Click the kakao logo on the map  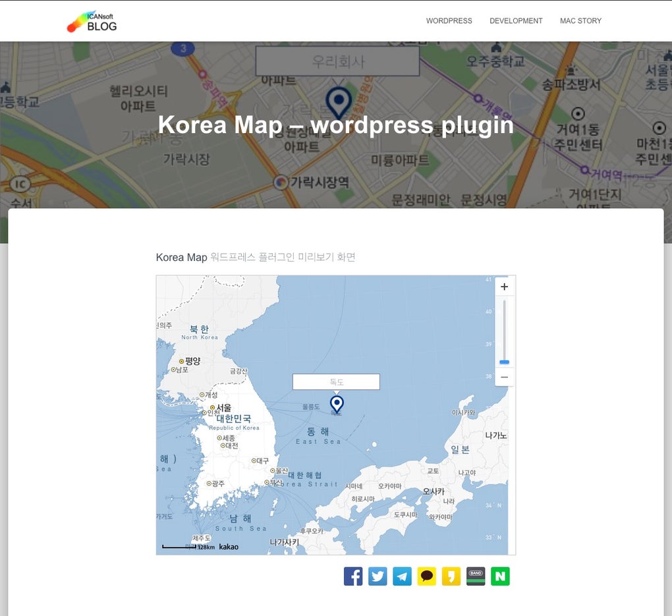coord(227,547)
